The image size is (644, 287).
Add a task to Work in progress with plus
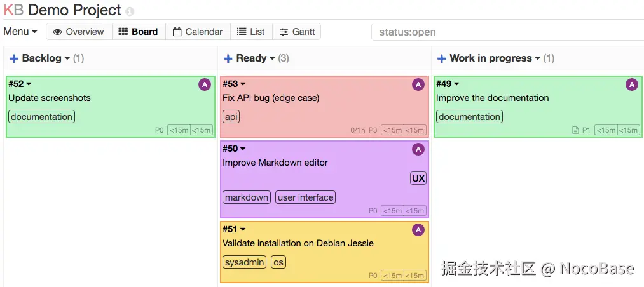click(x=441, y=58)
